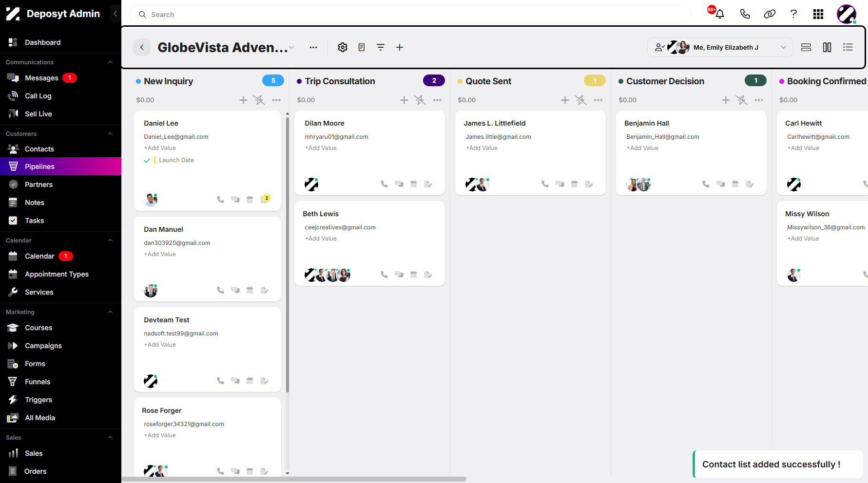Viewport: 868px width, 483px height.
Task: Open user profile avatar in top right
Action: (x=847, y=14)
